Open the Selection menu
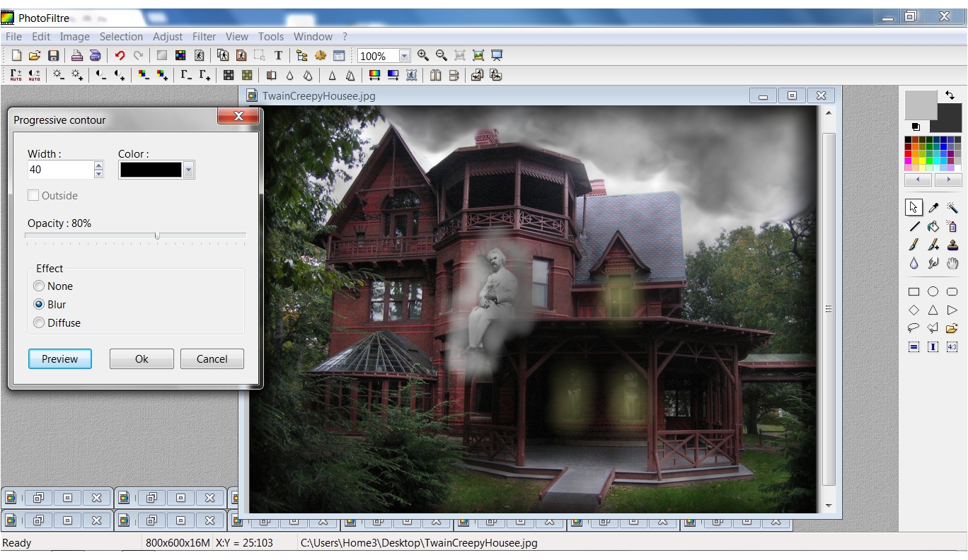The height and width of the screenshot is (560, 968). point(121,37)
